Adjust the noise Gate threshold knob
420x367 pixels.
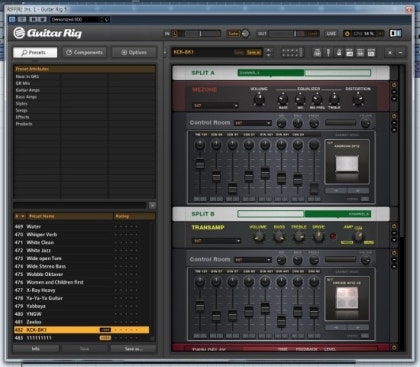(245, 34)
